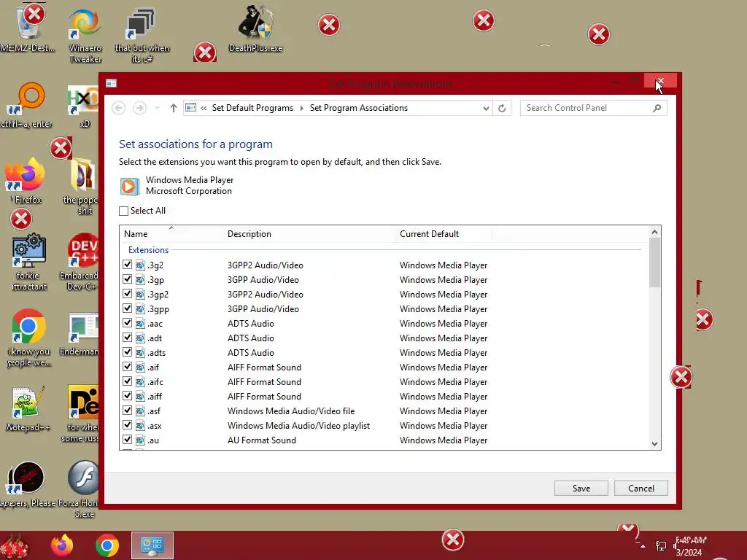This screenshot has width=747, height=560.
Task: Click the Control Panel taskbar button
Action: pos(152,545)
